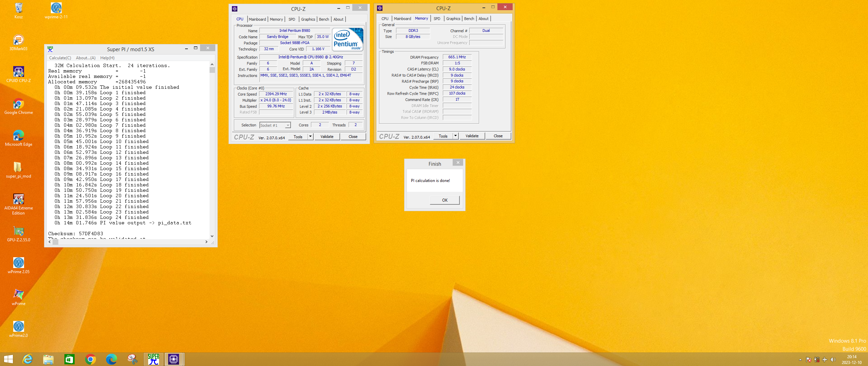Click the Intel Pentium inside logo
This screenshot has height=366, width=868.
coord(348,39)
